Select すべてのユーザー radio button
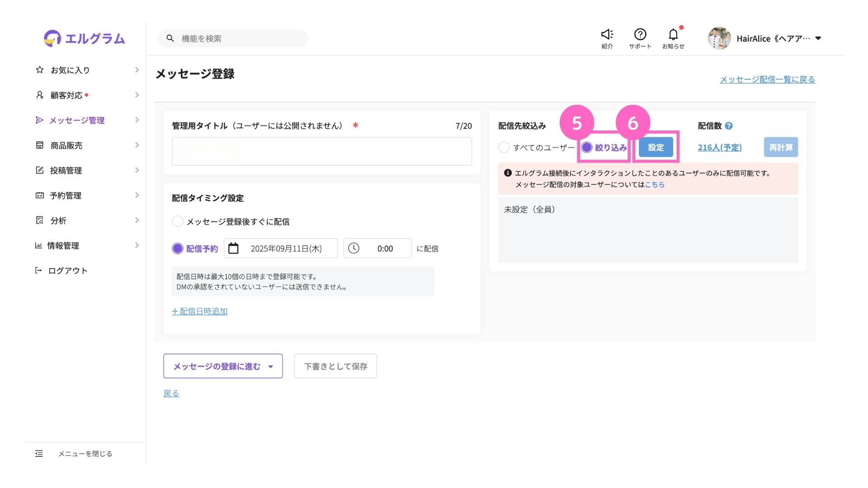The width and height of the screenshot is (868, 488). coord(504,147)
